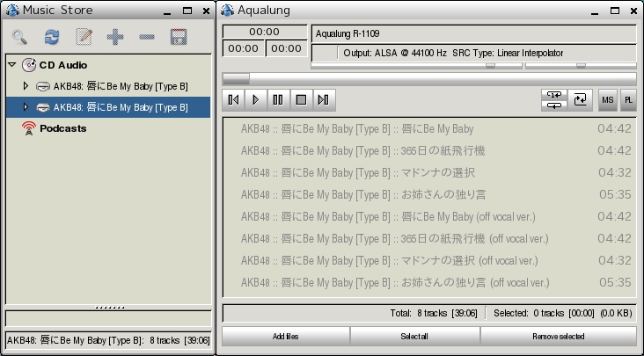Skip to next track
Viewport: 644px width, 356px height.
coord(324,99)
